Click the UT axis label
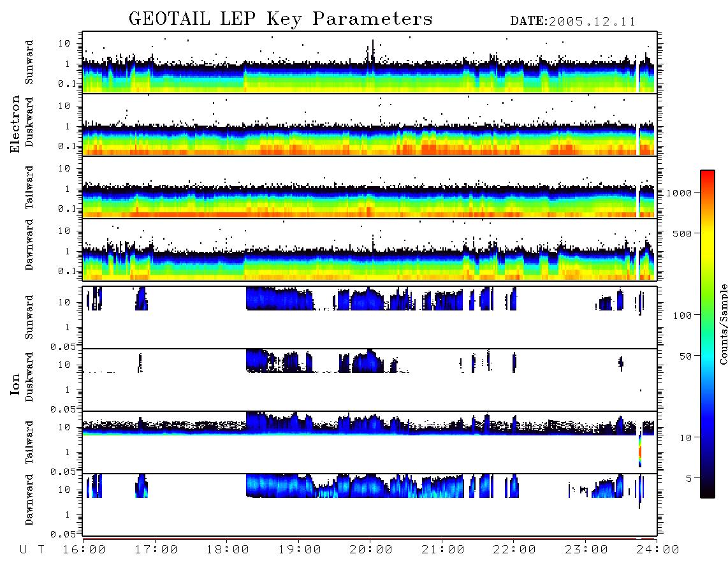This screenshot has height=561, width=728. coord(33,550)
